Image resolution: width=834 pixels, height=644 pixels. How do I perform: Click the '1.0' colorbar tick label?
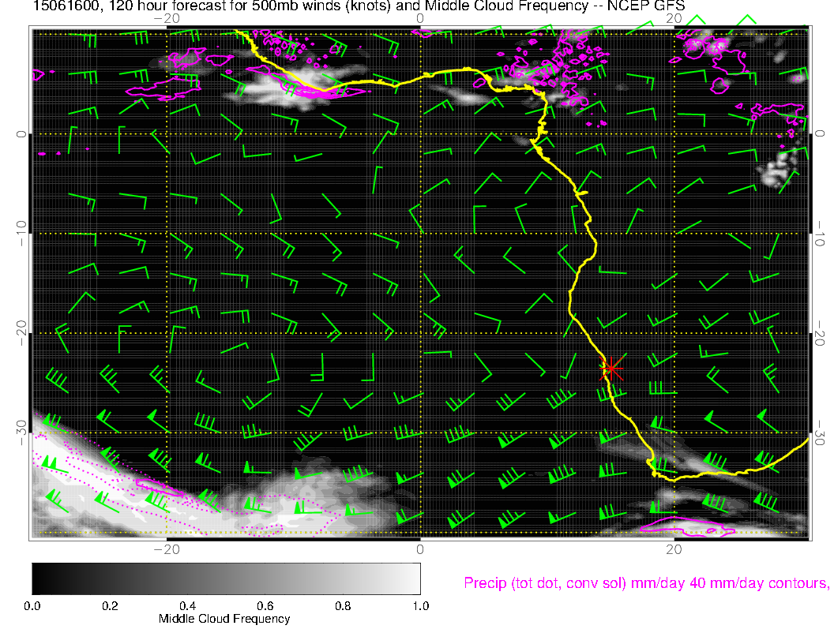pyautogui.click(x=421, y=606)
